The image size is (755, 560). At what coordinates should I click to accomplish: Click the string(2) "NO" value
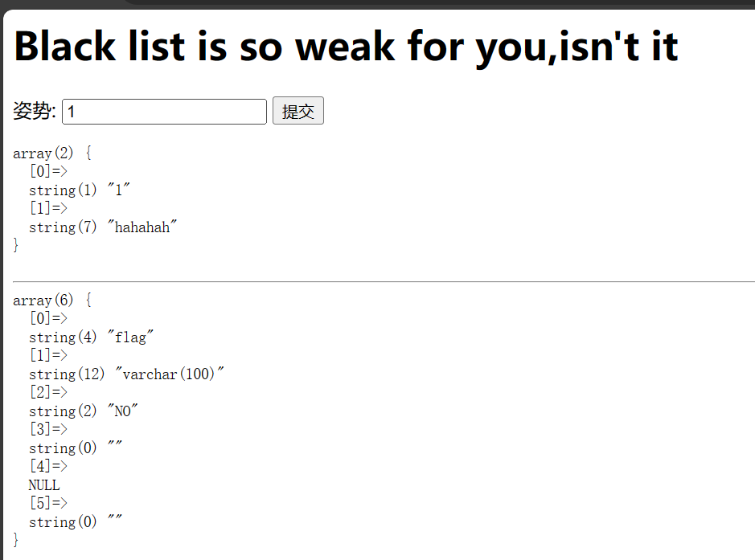coord(84,411)
